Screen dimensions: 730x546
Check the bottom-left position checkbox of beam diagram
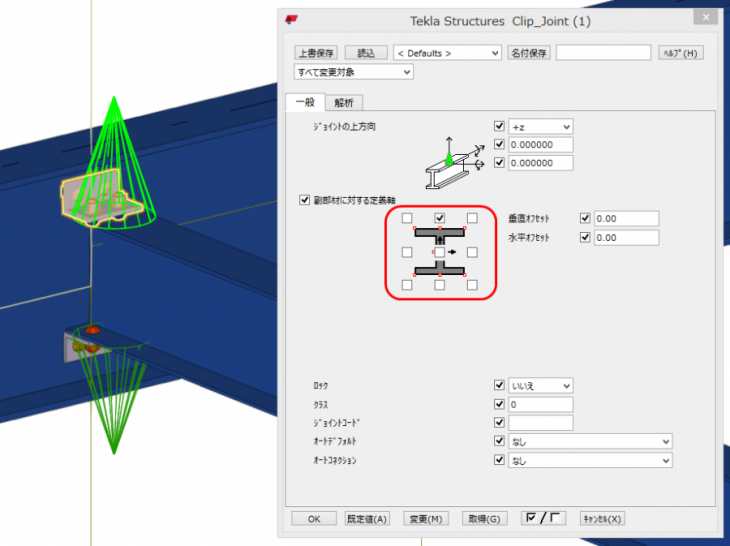click(407, 285)
